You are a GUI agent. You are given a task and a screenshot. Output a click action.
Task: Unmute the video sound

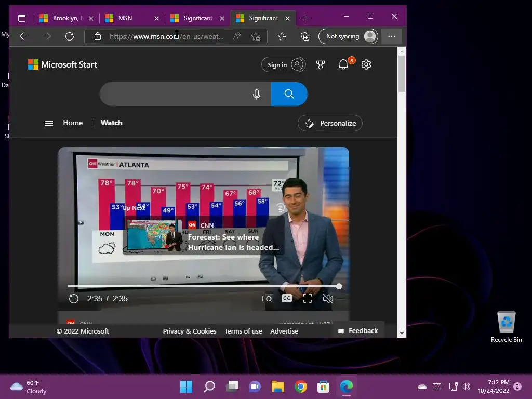(x=328, y=299)
